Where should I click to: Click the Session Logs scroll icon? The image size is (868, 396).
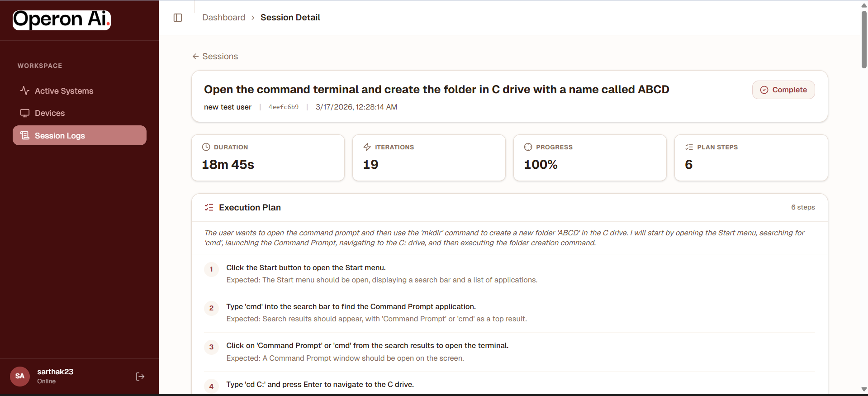(x=25, y=136)
